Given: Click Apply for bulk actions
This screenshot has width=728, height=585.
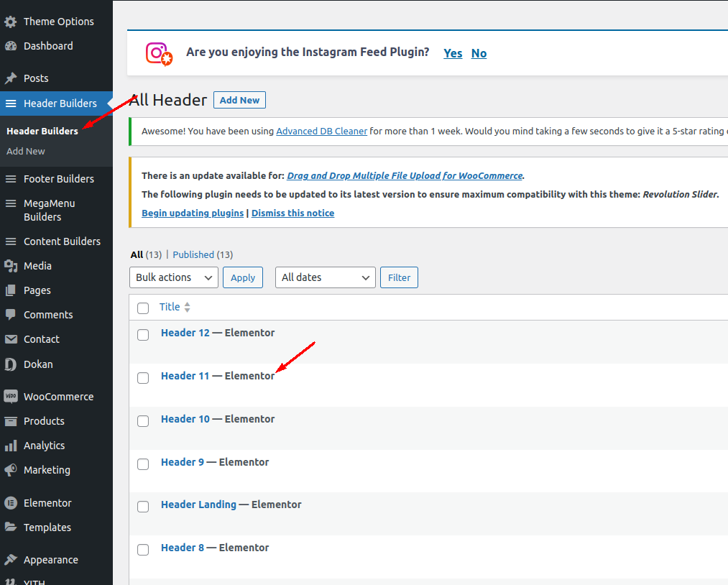Looking at the screenshot, I should point(243,277).
